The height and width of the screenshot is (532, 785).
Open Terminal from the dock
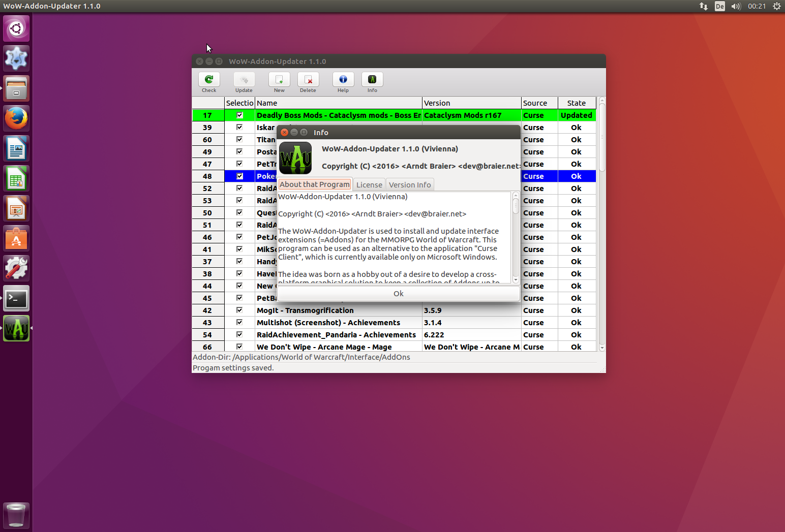tap(16, 299)
